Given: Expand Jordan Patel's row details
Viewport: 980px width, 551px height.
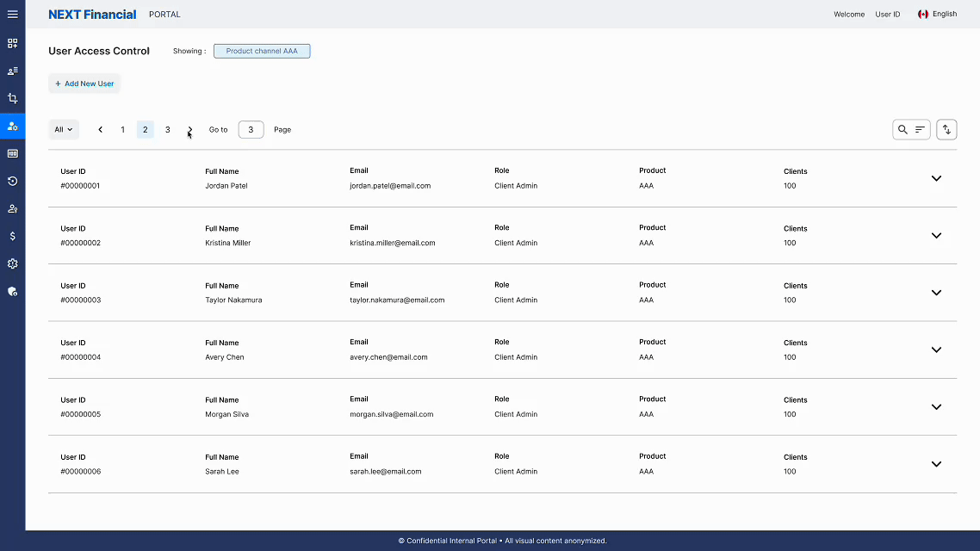Looking at the screenshot, I should tap(936, 178).
